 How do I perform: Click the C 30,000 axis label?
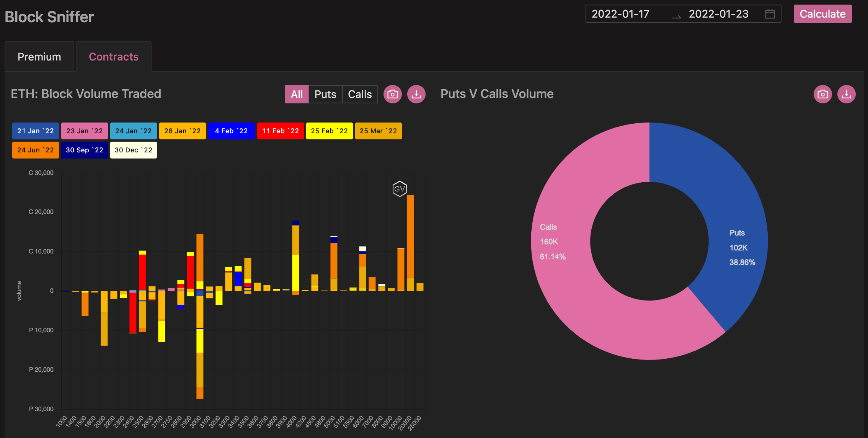[41, 173]
